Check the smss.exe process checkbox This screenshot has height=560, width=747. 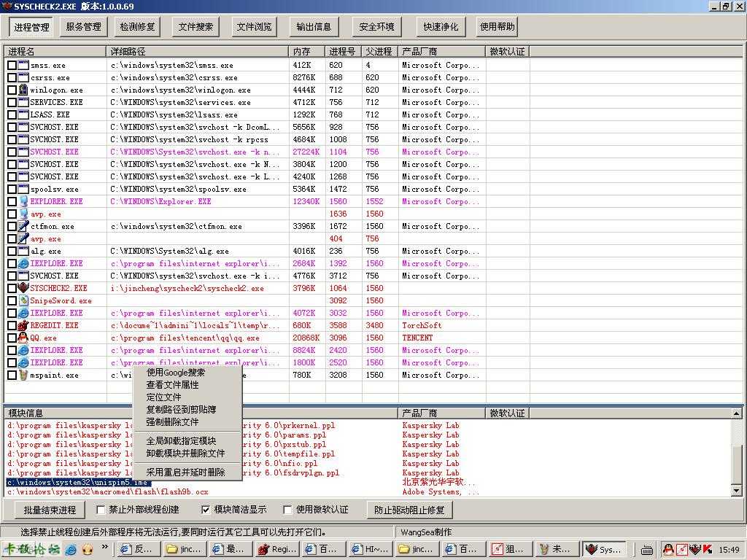pos(12,65)
